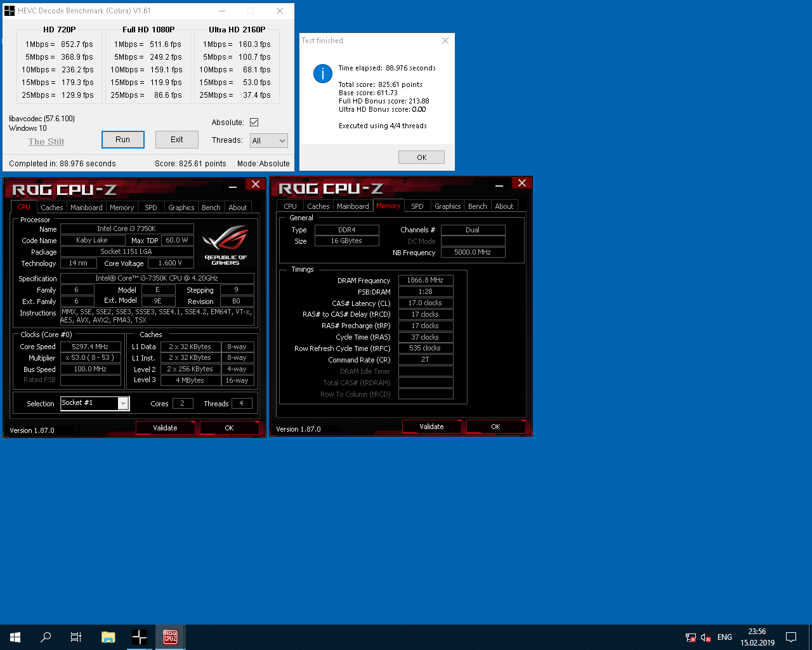Click memory Type field DDR4

tap(346, 230)
